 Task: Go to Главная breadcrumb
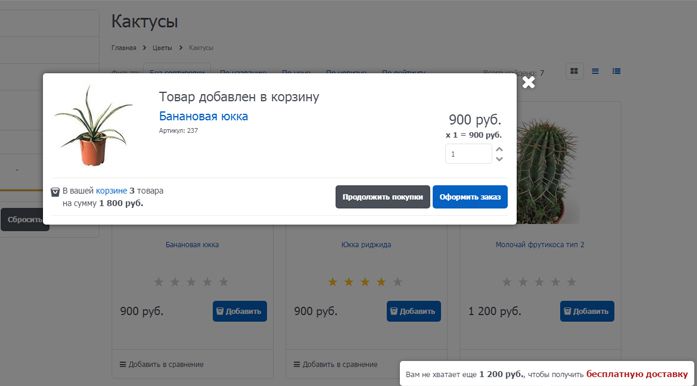pos(124,48)
